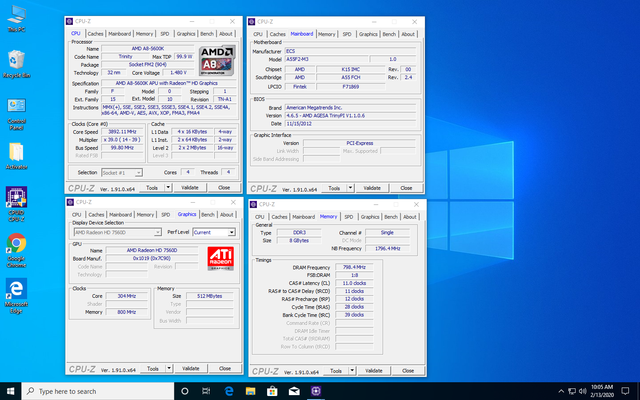Click the CPU-Z title icon in Mainboard window
The height and width of the screenshot is (400, 640).
(252, 22)
